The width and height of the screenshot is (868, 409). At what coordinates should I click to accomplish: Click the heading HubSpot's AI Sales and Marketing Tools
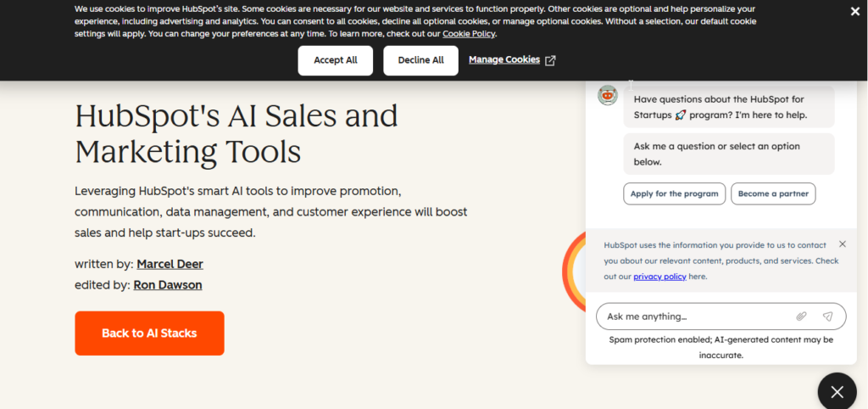coord(236,133)
